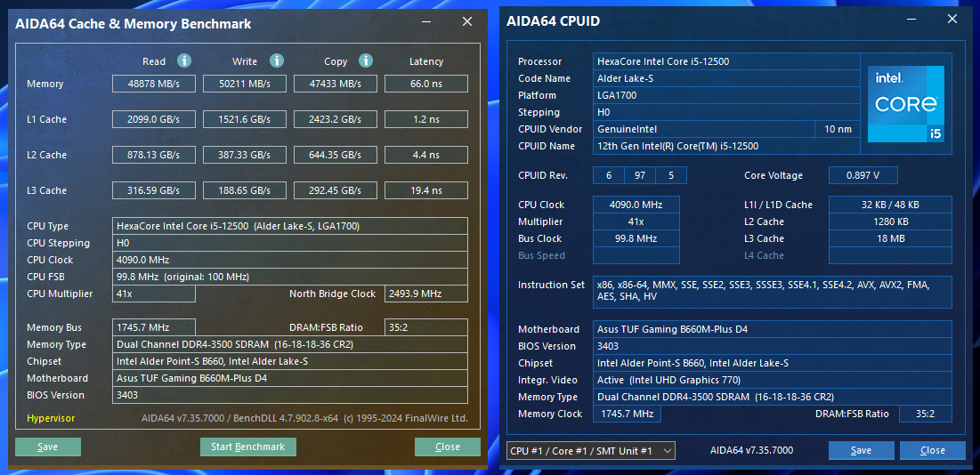Image resolution: width=980 pixels, height=475 pixels.
Task: Select Memory Write value 50211 MB/s
Action: (x=245, y=84)
